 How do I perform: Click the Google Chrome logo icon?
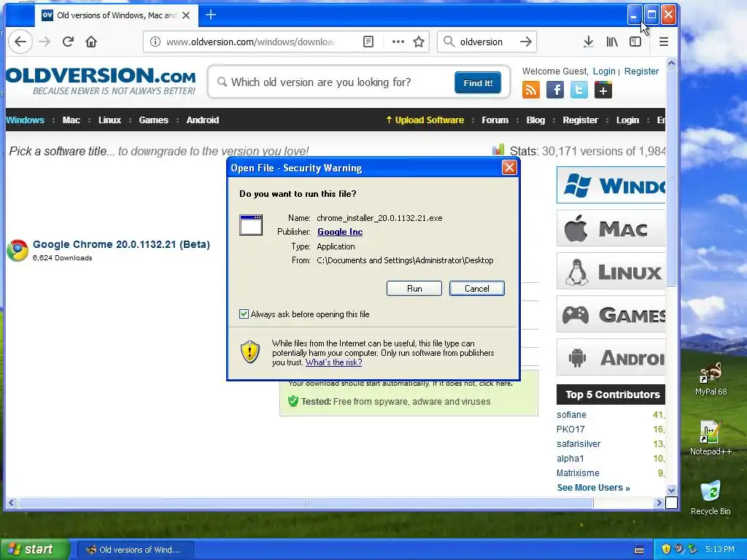point(18,250)
